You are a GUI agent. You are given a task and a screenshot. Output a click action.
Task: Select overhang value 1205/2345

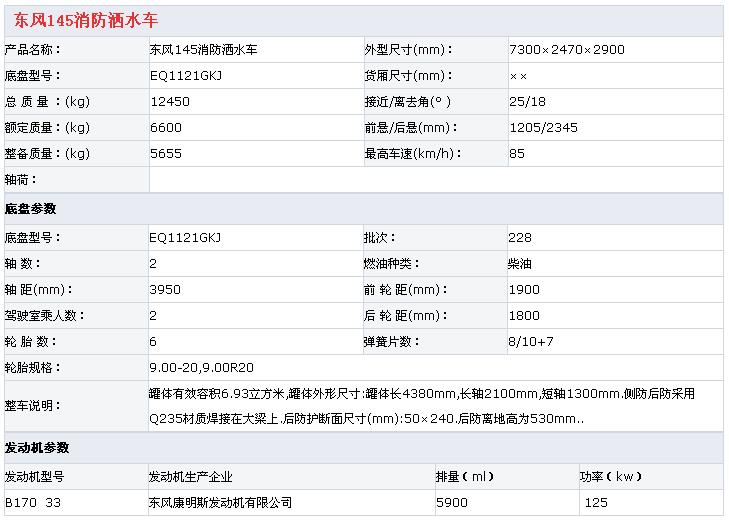(543, 128)
